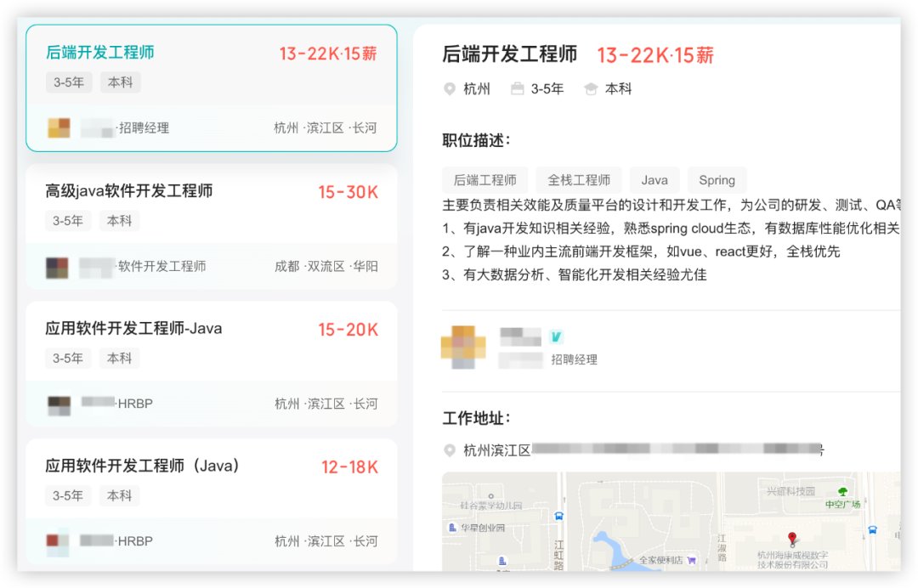Viewport: 918px width, 588px height.
Task: Click the Spring skill tag
Action: pyautogui.click(x=717, y=180)
